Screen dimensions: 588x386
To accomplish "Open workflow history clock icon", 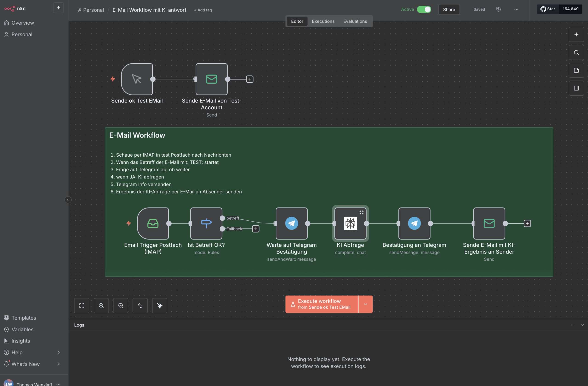I will pyautogui.click(x=498, y=9).
